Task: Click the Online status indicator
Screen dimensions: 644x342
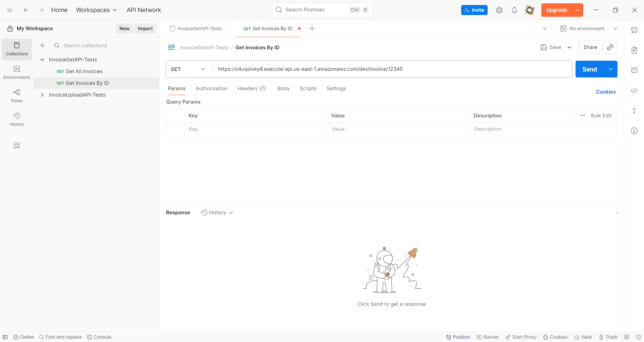Action: pos(23,337)
